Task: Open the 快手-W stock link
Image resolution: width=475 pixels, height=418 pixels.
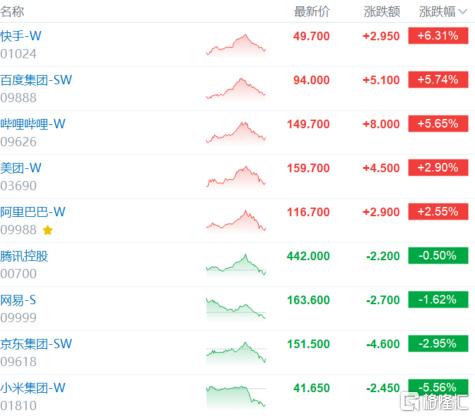Action: click(x=21, y=36)
